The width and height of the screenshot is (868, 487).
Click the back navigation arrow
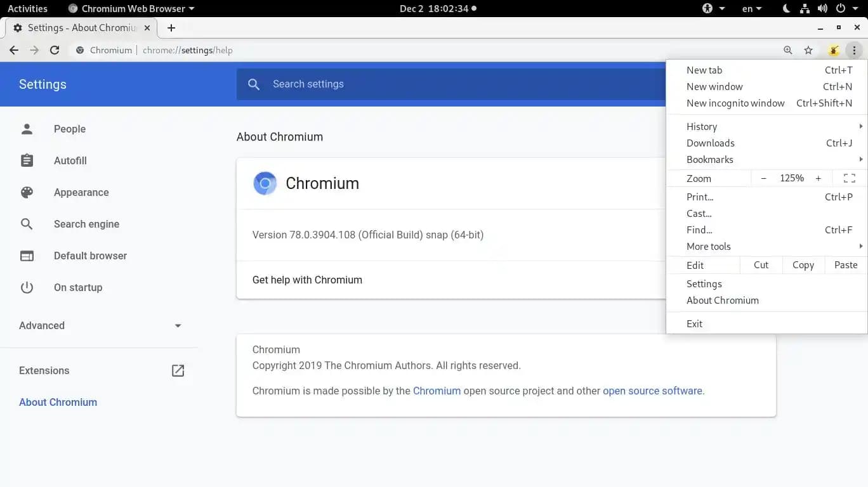(x=14, y=50)
